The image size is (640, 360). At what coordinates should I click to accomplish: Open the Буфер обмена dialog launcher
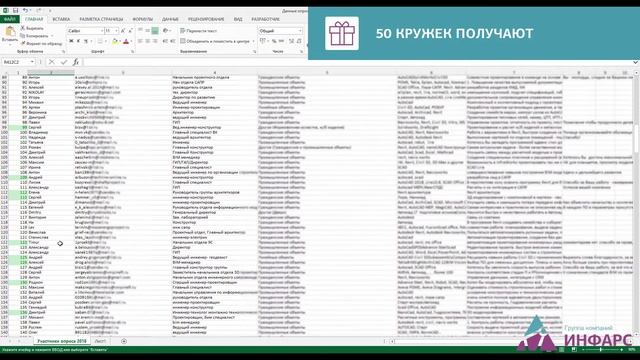click(63, 52)
